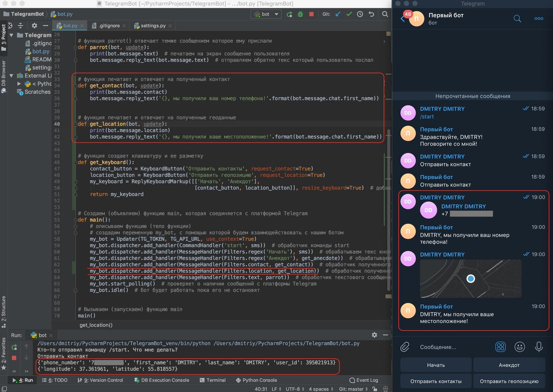
Task: Open Run panel settings gear
Action: tap(374, 335)
